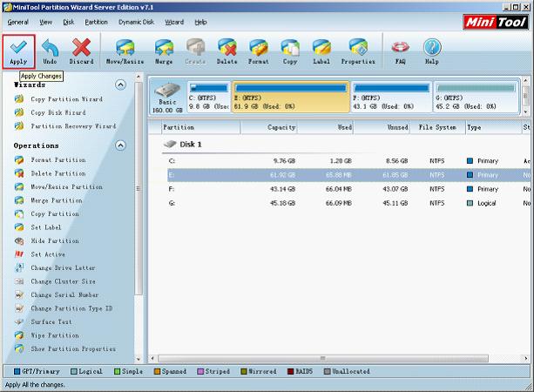534x392 pixels.
Task: Click the Merge Partition operation link
Action: pyautogui.click(x=57, y=200)
